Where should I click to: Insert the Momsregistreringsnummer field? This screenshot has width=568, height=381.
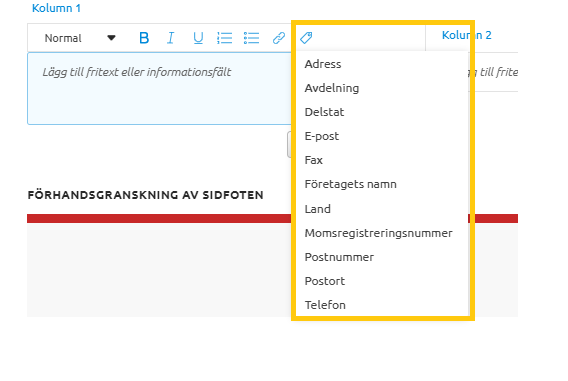[382, 233]
